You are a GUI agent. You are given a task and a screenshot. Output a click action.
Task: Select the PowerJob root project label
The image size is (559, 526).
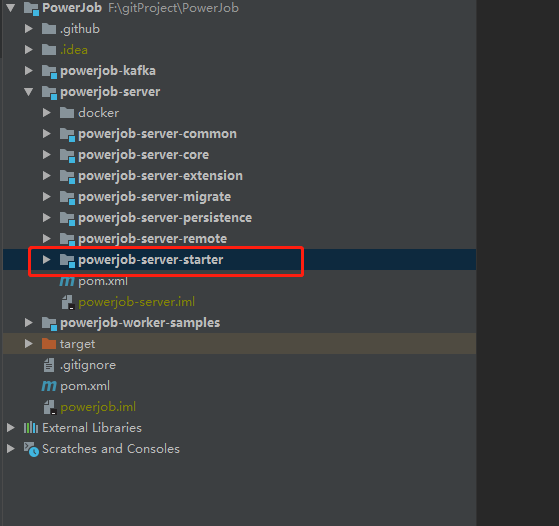coord(72,8)
